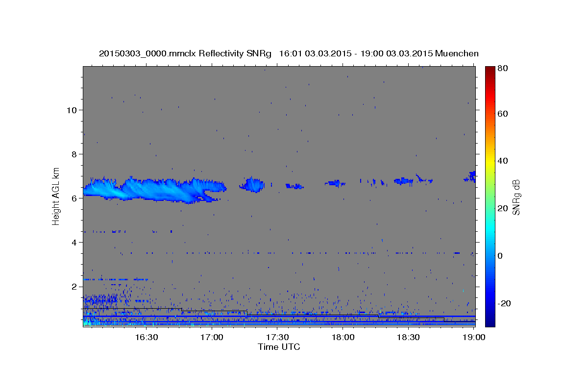This screenshot has width=588, height=392.
Task: Click the 'Time UTC' axis label
Action: pyautogui.click(x=279, y=347)
